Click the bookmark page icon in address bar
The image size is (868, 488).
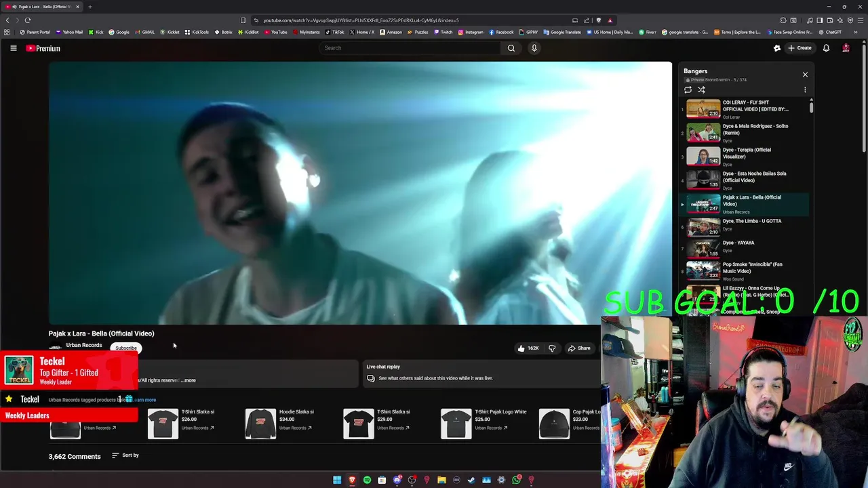243,20
